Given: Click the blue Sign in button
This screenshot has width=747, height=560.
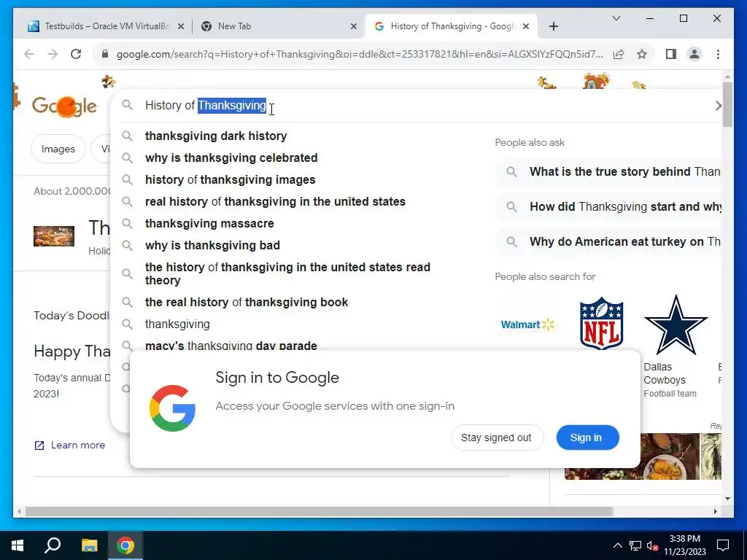Looking at the screenshot, I should pos(587,437).
